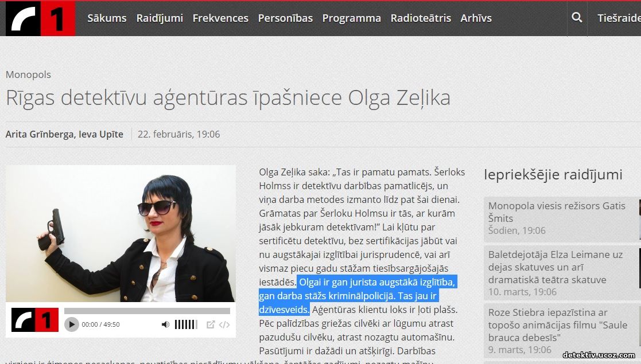Play the audio recording
This screenshot has width=641, height=364.
tap(72, 324)
